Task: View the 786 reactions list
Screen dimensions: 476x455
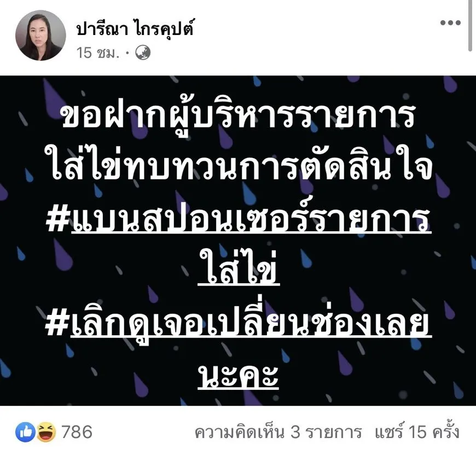Action: [77, 432]
